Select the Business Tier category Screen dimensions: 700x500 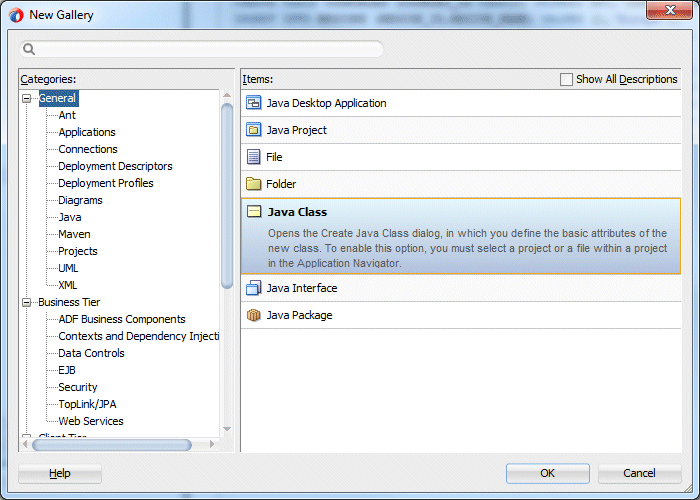[x=69, y=302]
